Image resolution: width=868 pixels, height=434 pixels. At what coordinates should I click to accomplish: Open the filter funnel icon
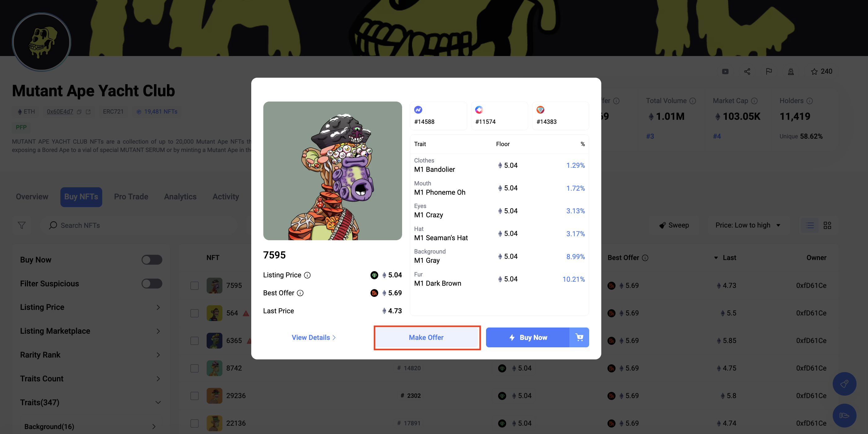(x=22, y=225)
